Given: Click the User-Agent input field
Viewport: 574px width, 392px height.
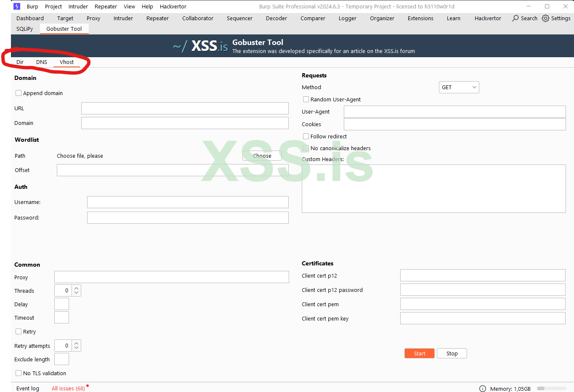Looking at the screenshot, I should pyautogui.click(x=455, y=111).
